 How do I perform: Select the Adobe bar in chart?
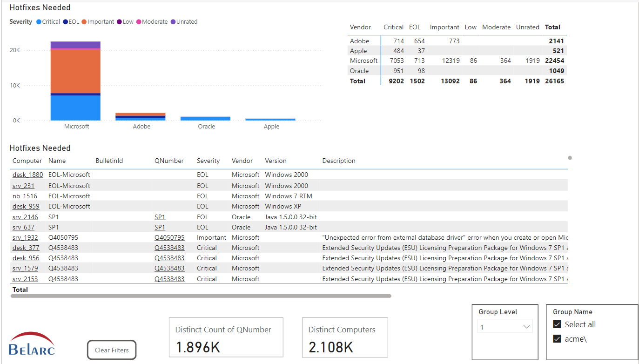(x=140, y=116)
